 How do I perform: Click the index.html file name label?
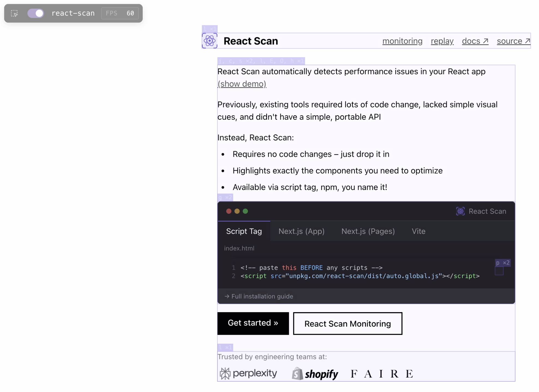click(239, 248)
